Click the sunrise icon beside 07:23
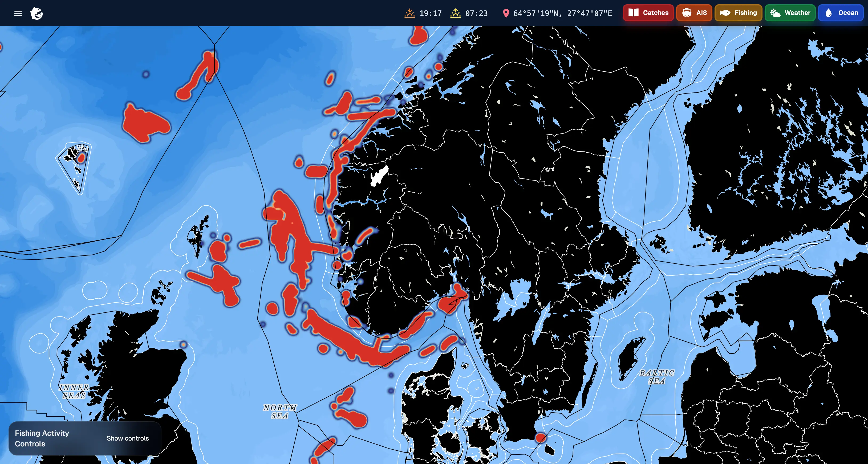 pyautogui.click(x=455, y=13)
